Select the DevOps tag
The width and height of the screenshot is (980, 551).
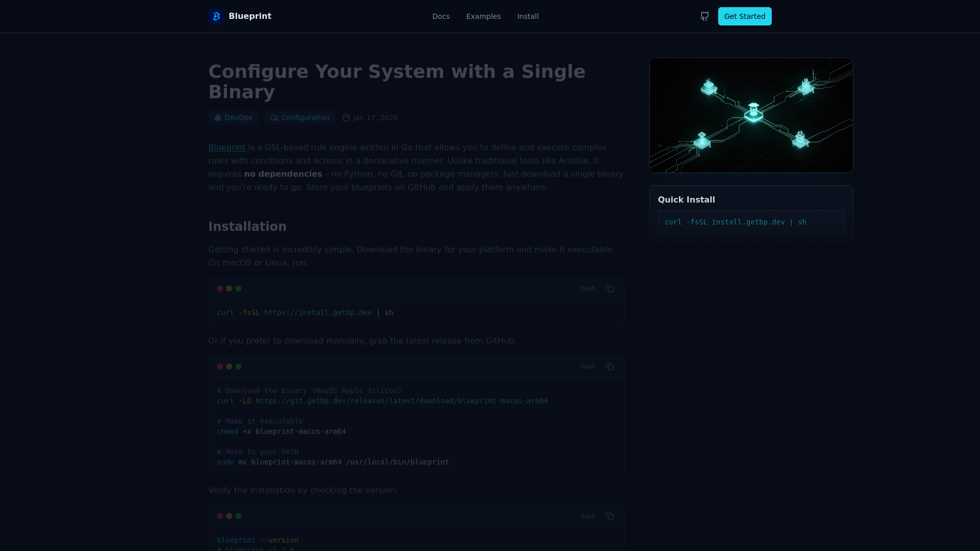233,117
